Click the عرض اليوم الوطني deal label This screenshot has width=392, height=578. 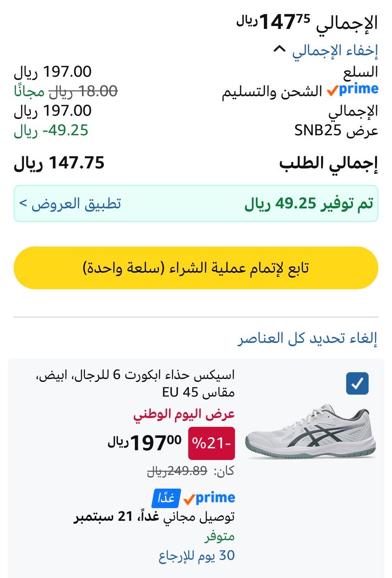[184, 414]
